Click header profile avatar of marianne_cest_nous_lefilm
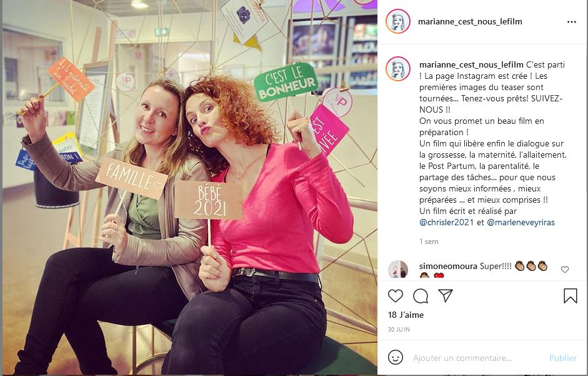Screen dimensions: 588x376 coord(398,21)
